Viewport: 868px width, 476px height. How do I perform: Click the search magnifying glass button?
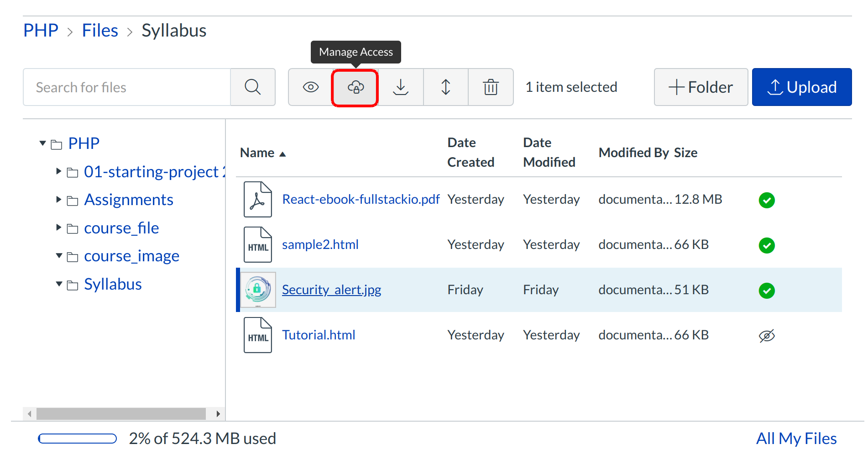252,87
